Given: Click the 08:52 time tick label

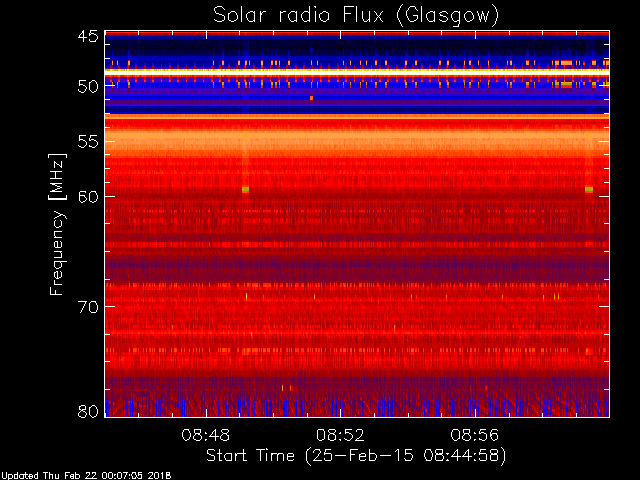Looking at the screenshot, I should [340, 435].
